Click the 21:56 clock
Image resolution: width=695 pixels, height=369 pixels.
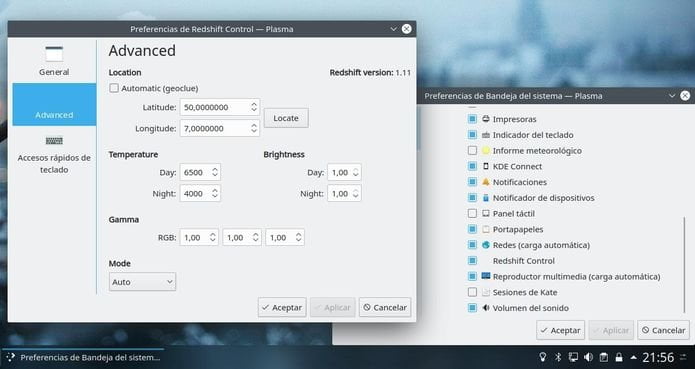point(658,357)
